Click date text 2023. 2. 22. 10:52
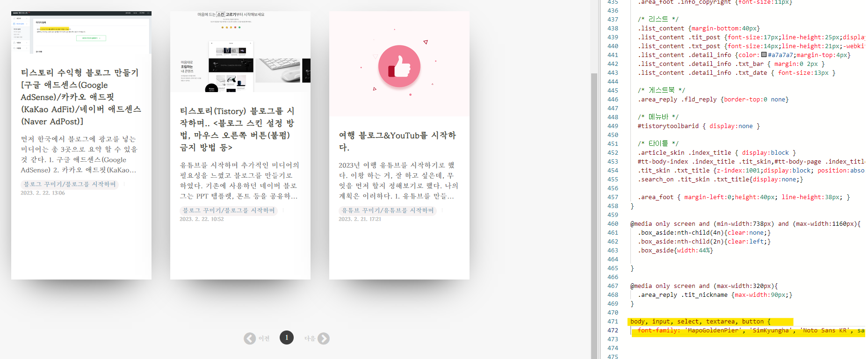 [202, 219]
